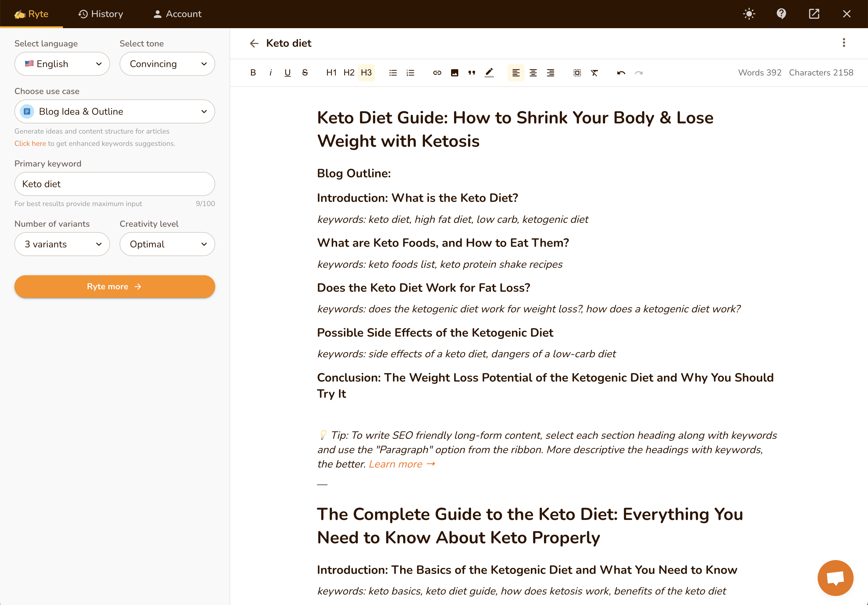Close the Rytr panel
The width and height of the screenshot is (868, 605).
847,14
